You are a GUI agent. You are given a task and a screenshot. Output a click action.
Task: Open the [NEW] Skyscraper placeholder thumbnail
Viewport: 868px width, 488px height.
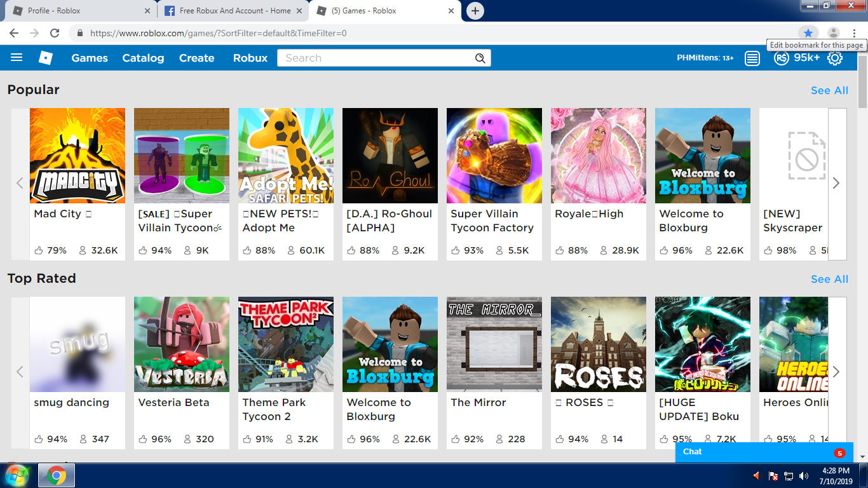(794, 156)
